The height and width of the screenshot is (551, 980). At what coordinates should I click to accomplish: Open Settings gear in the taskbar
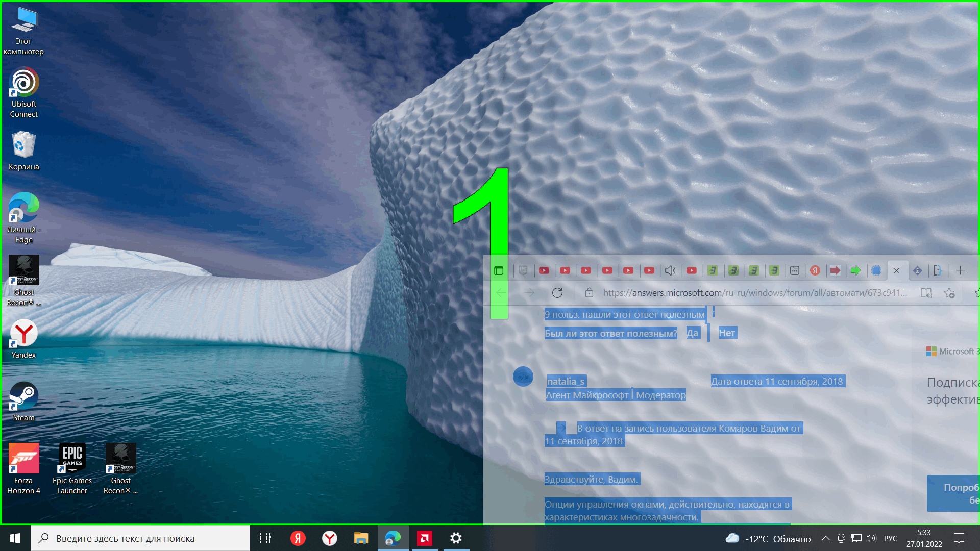coord(456,538)
